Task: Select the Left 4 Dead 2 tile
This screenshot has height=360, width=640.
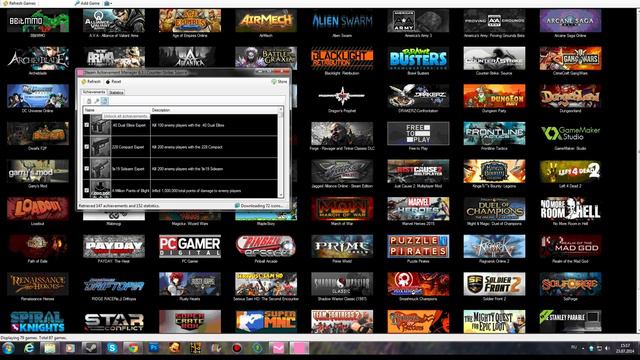Action: pos(570,171)
